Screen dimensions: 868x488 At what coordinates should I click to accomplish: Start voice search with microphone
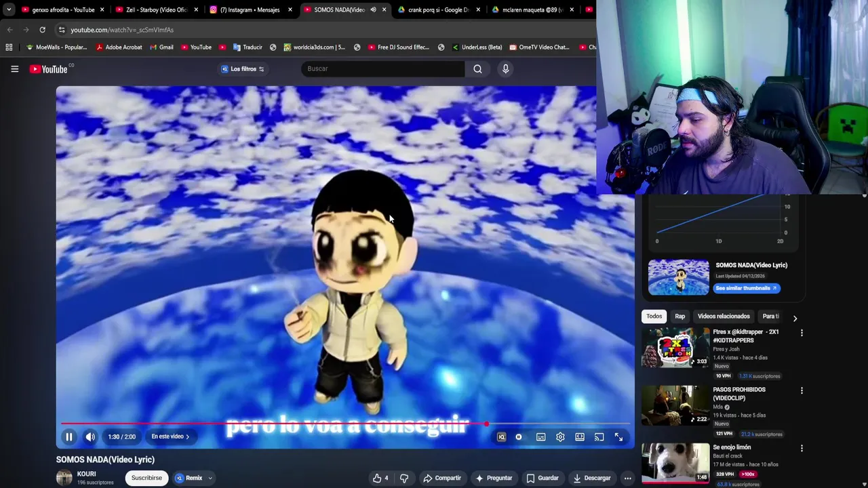tap(505, 68)
